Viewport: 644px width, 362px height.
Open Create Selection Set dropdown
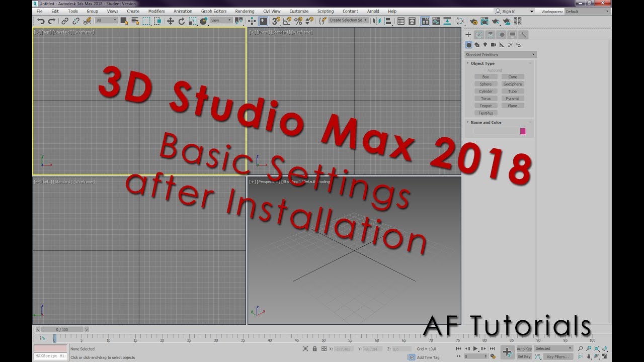(x=348, y=21)
